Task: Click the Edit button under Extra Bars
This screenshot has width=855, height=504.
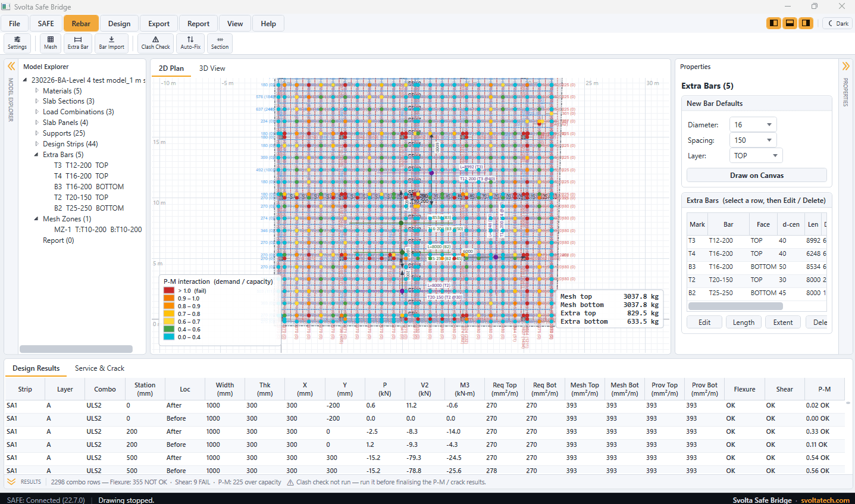Action: [704, 323]
